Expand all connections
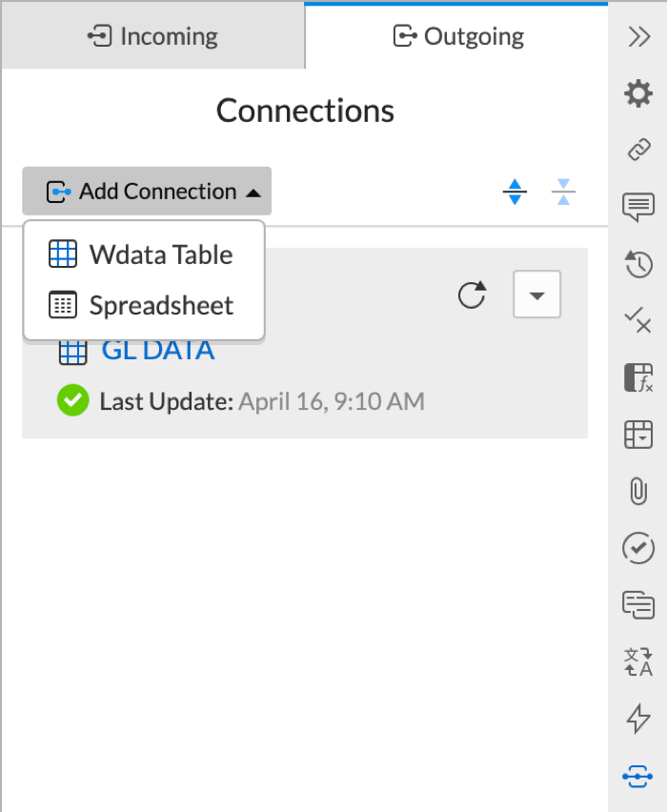 515,193
